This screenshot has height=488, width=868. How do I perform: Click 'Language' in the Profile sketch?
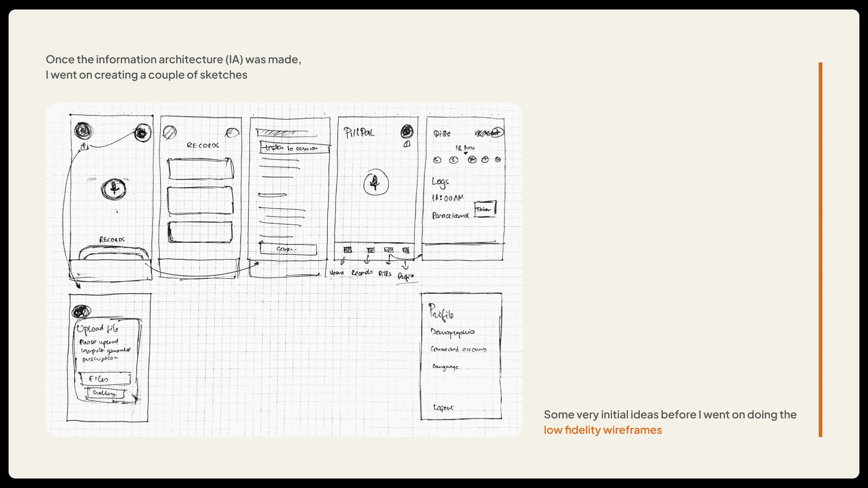pos(445,367)
